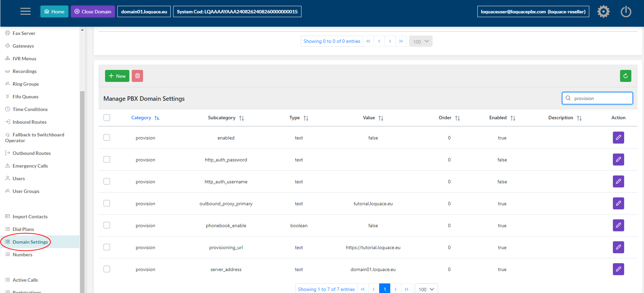
Task: Go to previous page in upper pagination
Action: [379, 41]
